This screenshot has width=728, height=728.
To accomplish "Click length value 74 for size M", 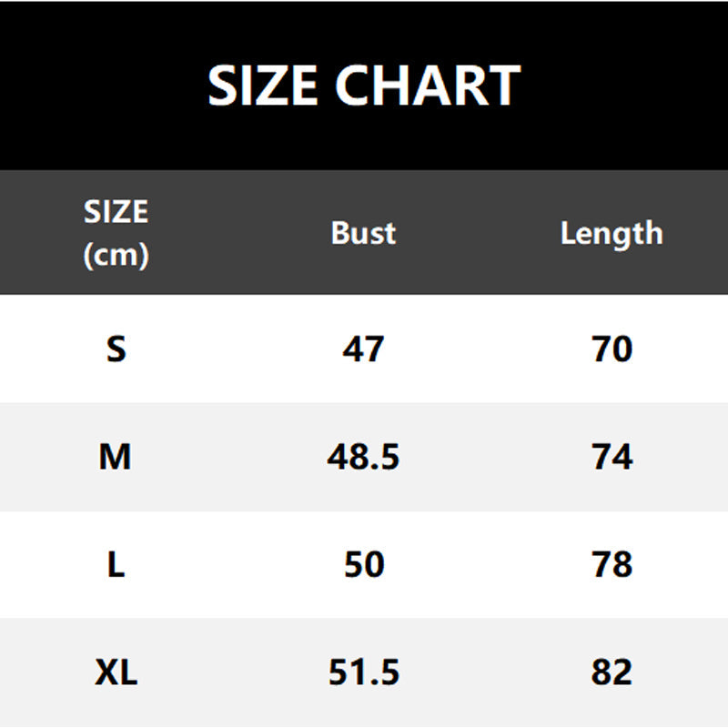I will coord(612,457).
